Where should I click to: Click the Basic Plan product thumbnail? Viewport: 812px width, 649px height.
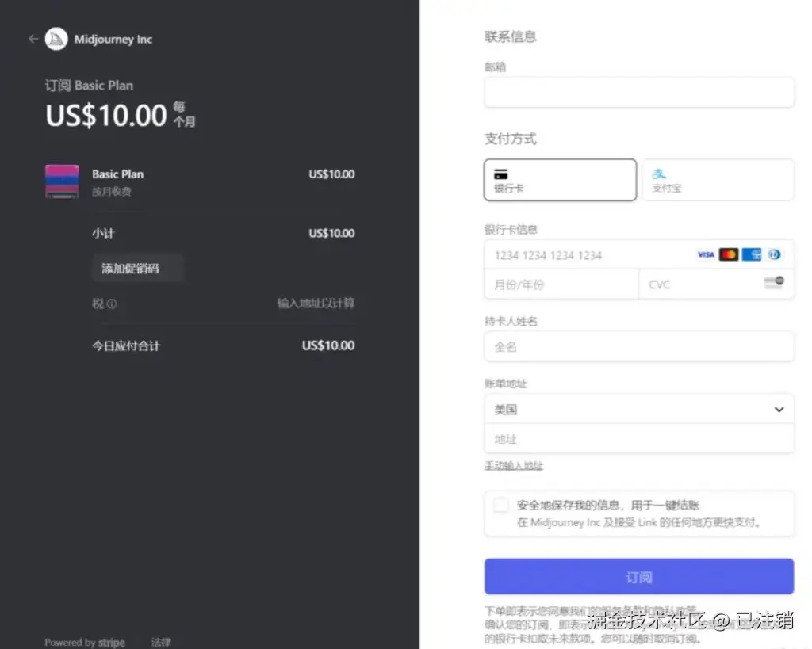click(x=62, y=181)
